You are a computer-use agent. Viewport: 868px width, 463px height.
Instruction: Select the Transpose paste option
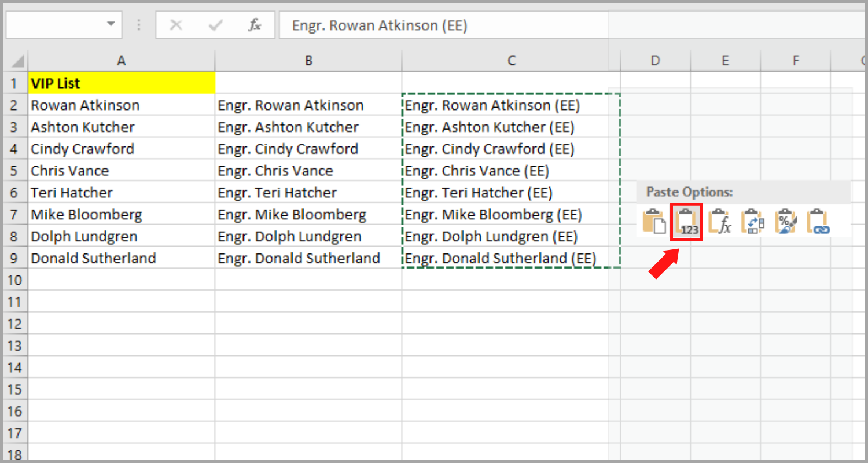coord(752,221)
